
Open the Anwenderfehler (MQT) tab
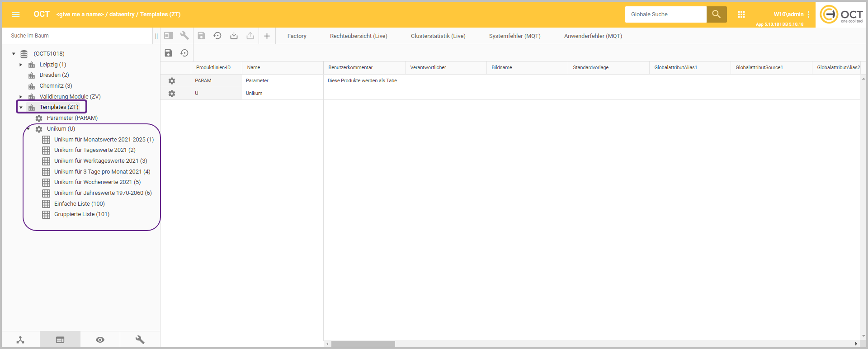pos(593,36)
